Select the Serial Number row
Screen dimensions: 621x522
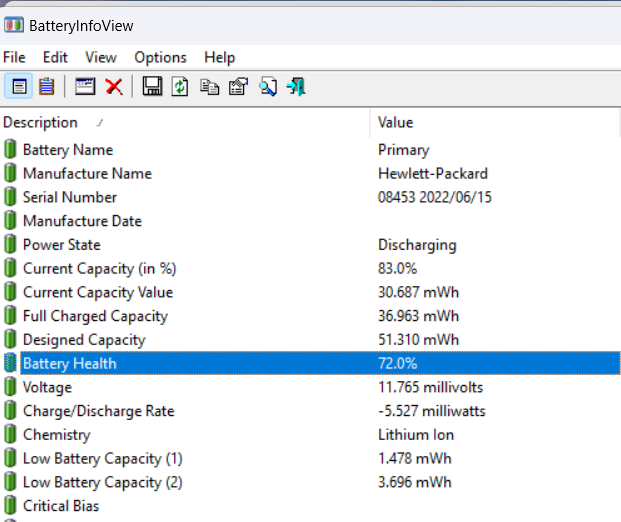[310, 197]
